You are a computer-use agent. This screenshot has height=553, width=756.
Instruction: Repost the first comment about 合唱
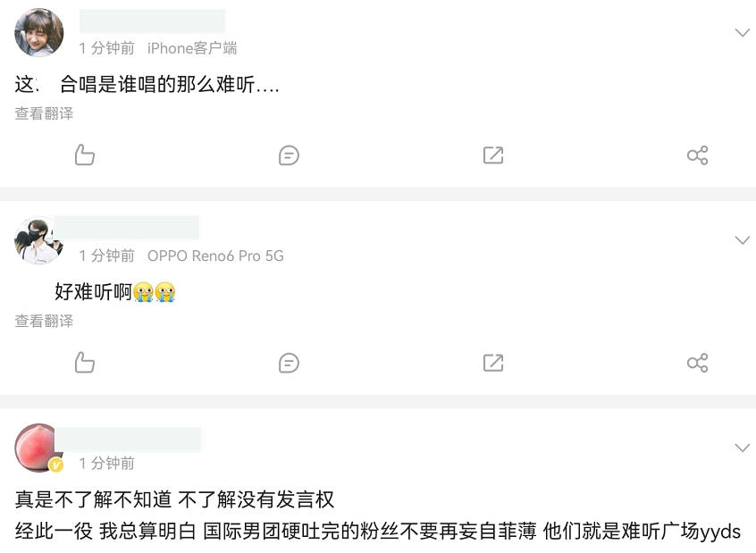(x=493, y=155)
